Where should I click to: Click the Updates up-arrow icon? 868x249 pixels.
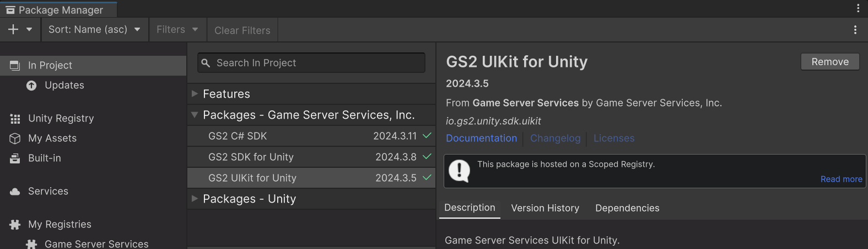pyautogui.click(x=31, y=85)
